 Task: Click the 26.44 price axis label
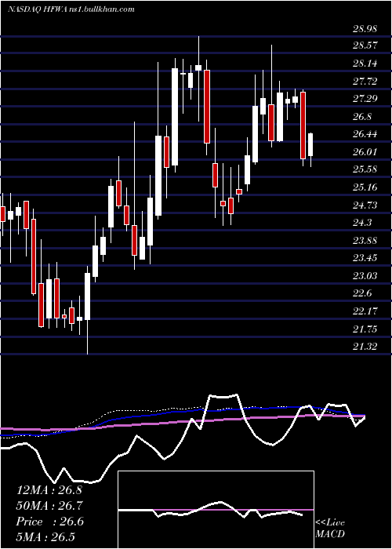(365, 134)
